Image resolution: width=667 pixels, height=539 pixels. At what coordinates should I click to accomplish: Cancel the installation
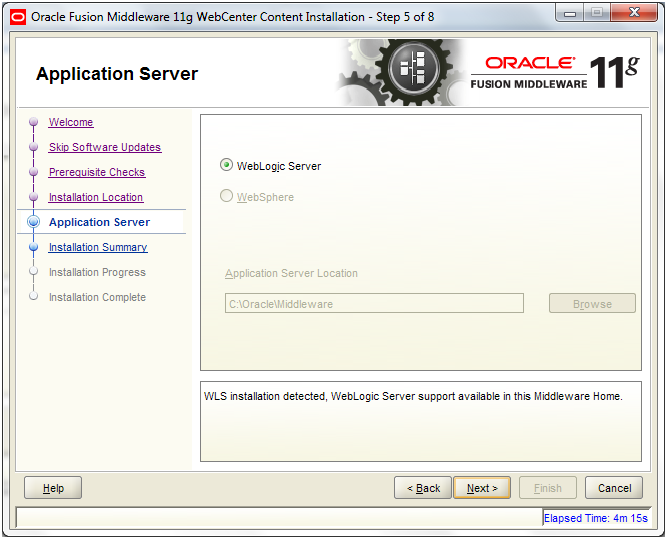point(614,488)
